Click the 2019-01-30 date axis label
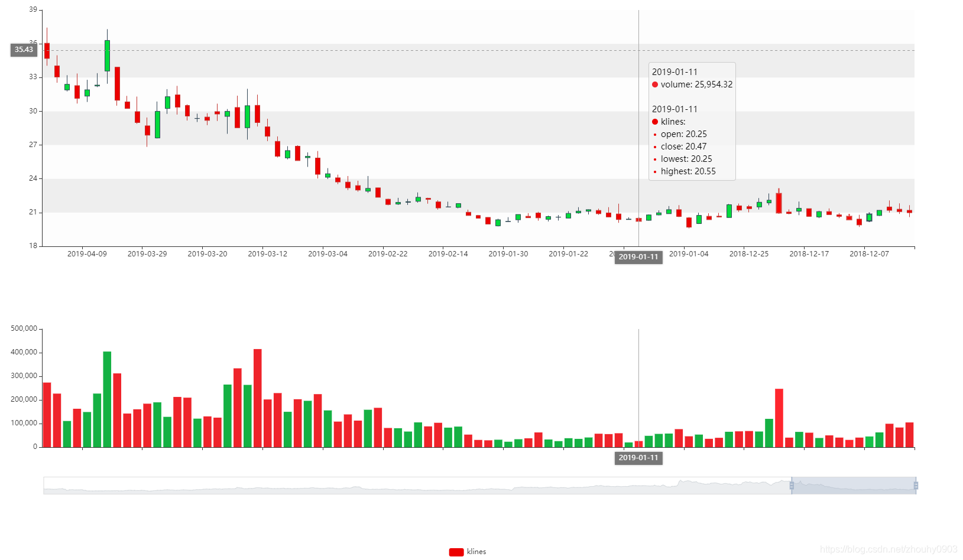This screenshot has width=963, height=560. pos(508,254)
